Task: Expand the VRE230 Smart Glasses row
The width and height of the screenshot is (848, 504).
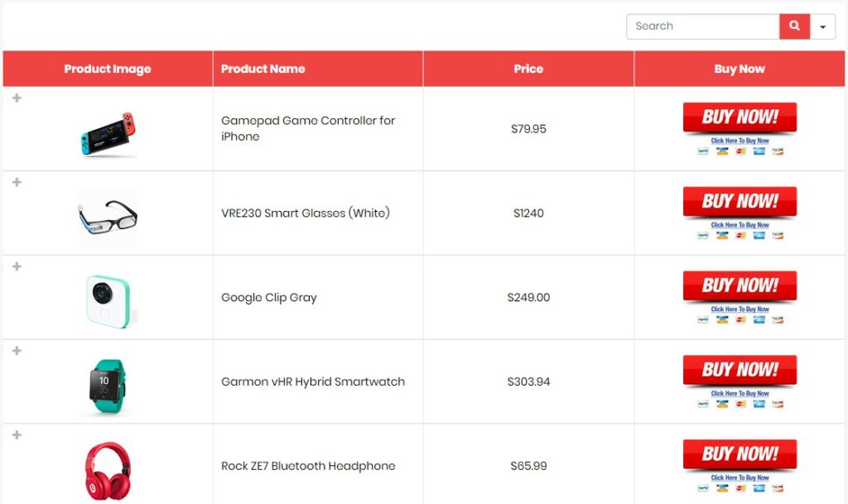Action: coord(17,181)
